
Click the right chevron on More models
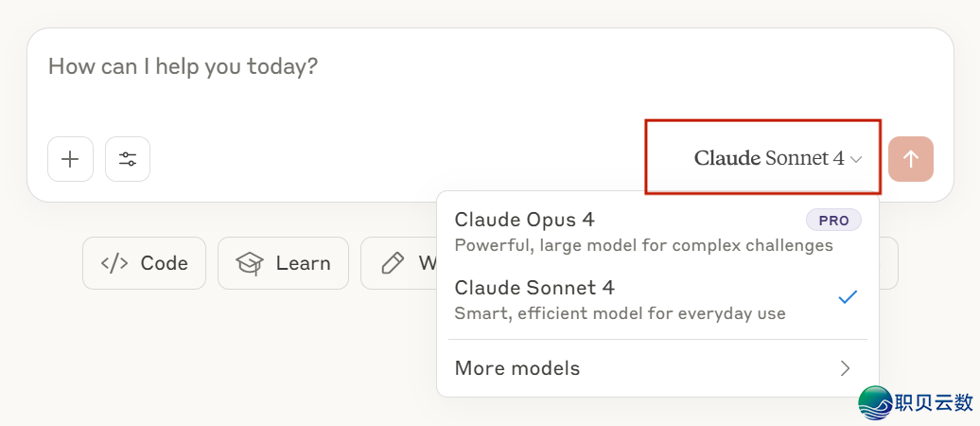[x=845, y=368]
